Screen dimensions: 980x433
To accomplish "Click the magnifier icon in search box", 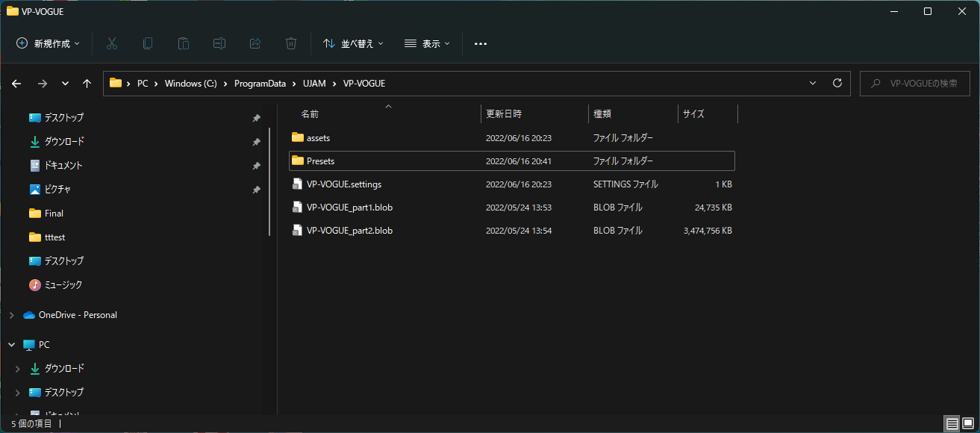I will tap(875, 84).
